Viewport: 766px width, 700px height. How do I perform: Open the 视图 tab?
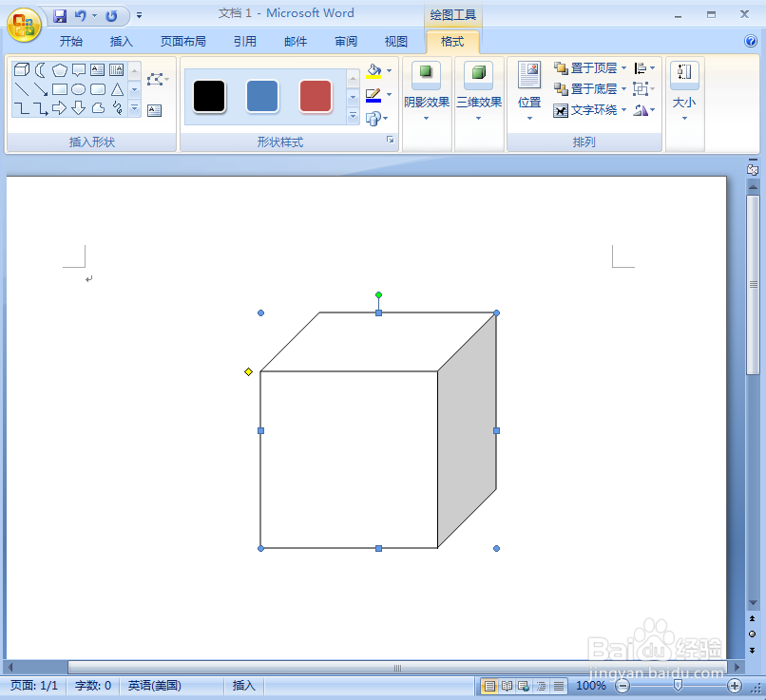(395, 42)
